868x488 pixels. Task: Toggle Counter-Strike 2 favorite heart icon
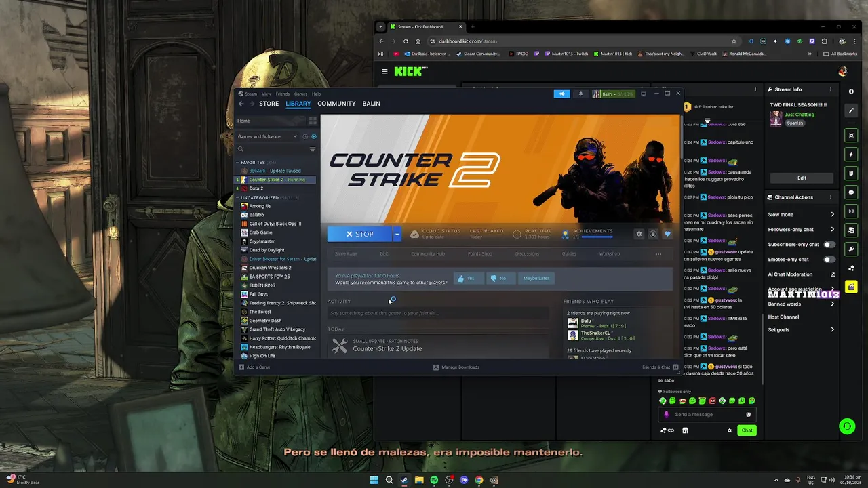(x=667, y=234)
